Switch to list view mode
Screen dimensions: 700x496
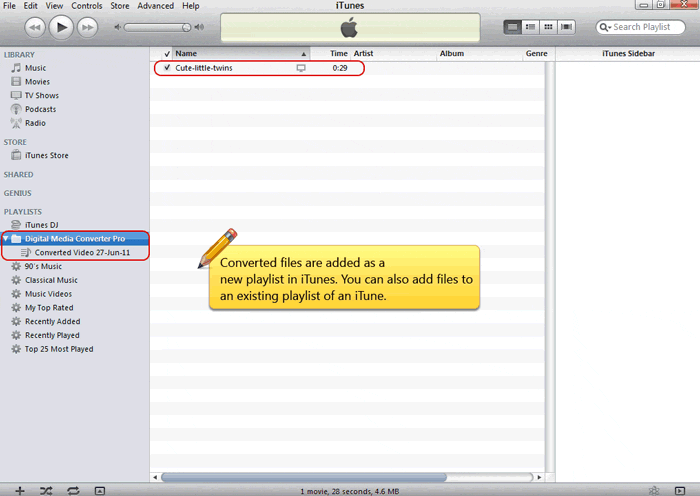512,27
